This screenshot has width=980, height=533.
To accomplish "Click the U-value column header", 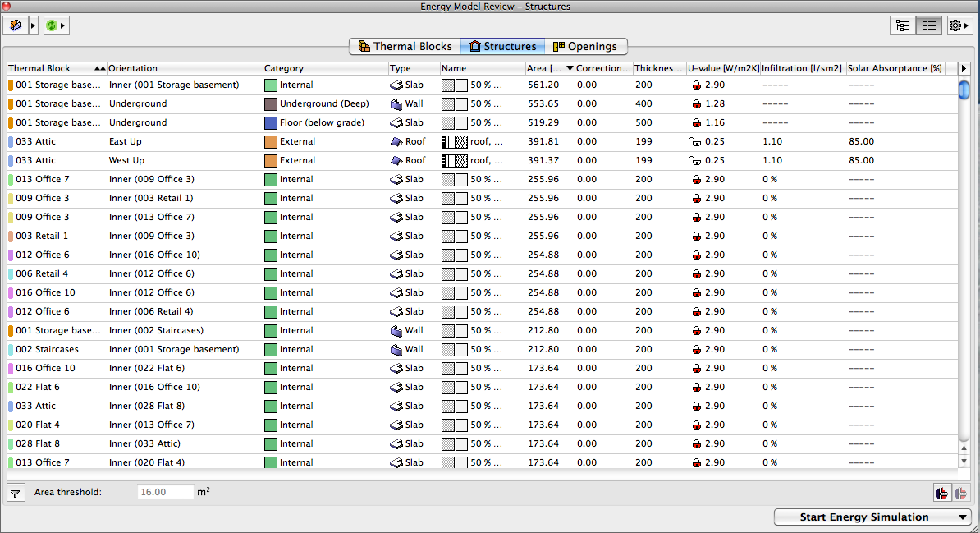I will pyautogui.click(x=723, y=68).
